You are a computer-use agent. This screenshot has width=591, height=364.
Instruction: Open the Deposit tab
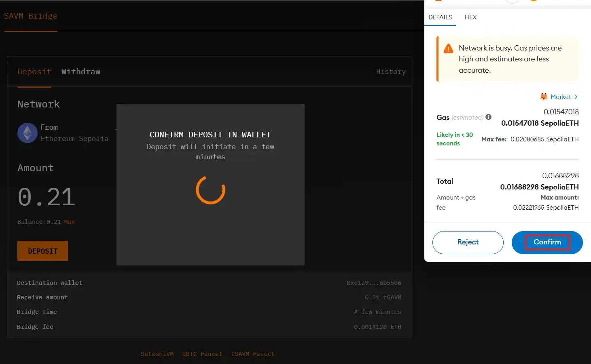pyautogui.click(x=34, y=72)
